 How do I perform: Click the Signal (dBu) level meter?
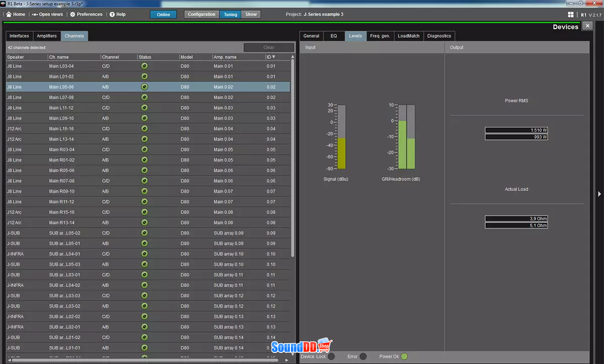coord(342,137)
